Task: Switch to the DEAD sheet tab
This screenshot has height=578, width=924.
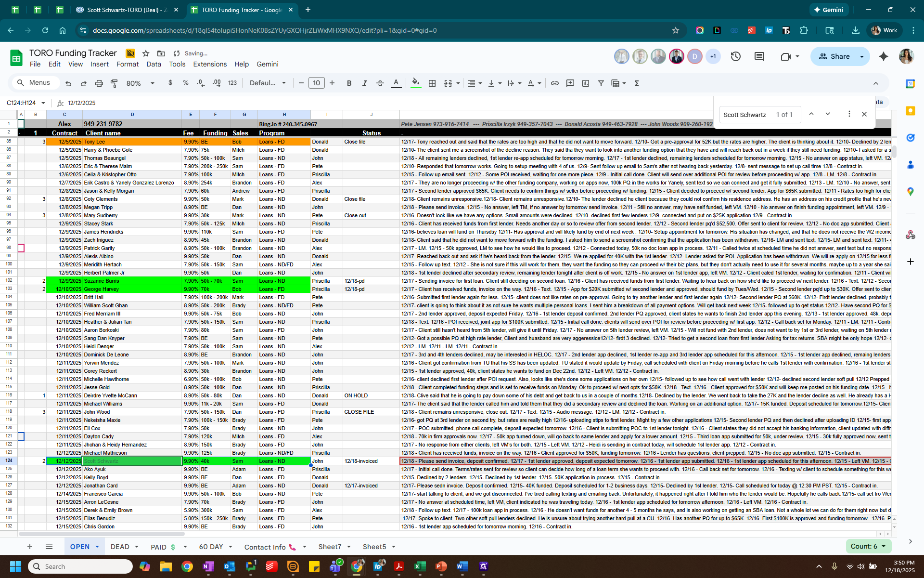Action: (x=120, y=547)
